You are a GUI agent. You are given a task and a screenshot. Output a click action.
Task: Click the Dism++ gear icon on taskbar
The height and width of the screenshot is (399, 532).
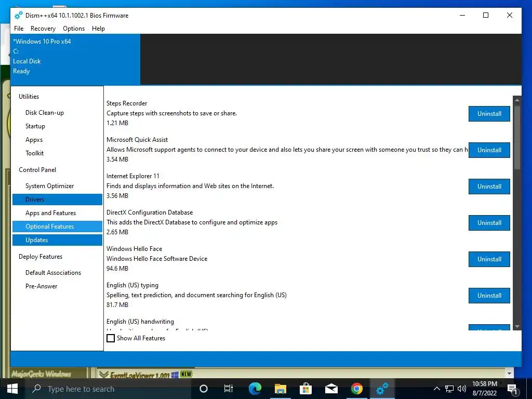[x=382, y=389]
